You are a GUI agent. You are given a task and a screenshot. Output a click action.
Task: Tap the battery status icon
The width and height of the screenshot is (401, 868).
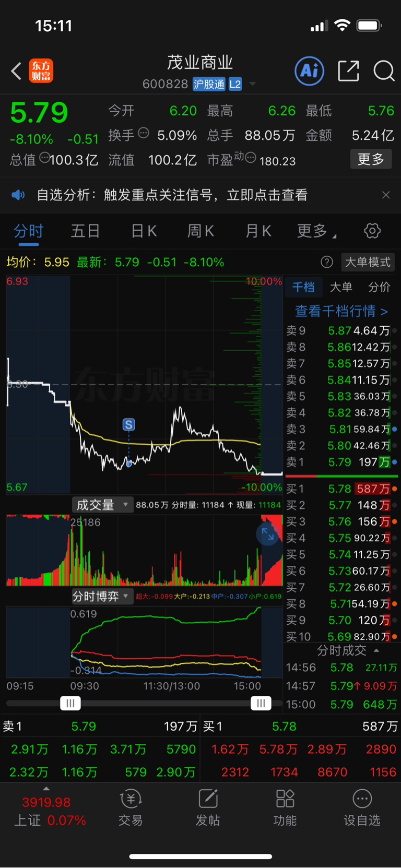tap(369, 25)
